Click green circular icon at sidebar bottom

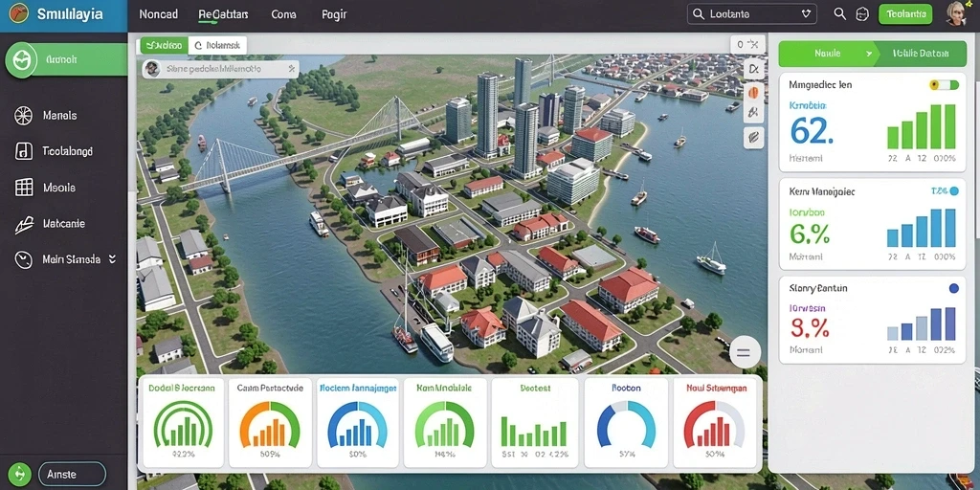19,474
